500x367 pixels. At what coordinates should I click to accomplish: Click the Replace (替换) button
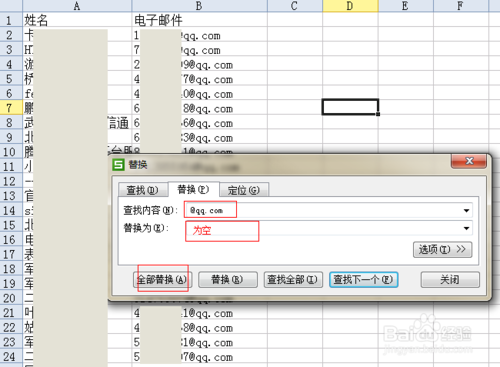[x=228, y=280]
